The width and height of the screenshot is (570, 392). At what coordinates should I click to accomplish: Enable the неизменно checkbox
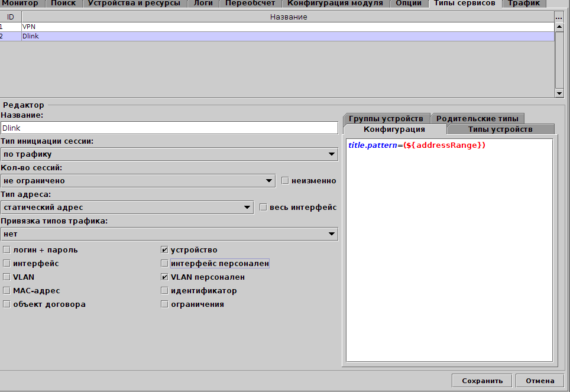[x=284, y=180]
